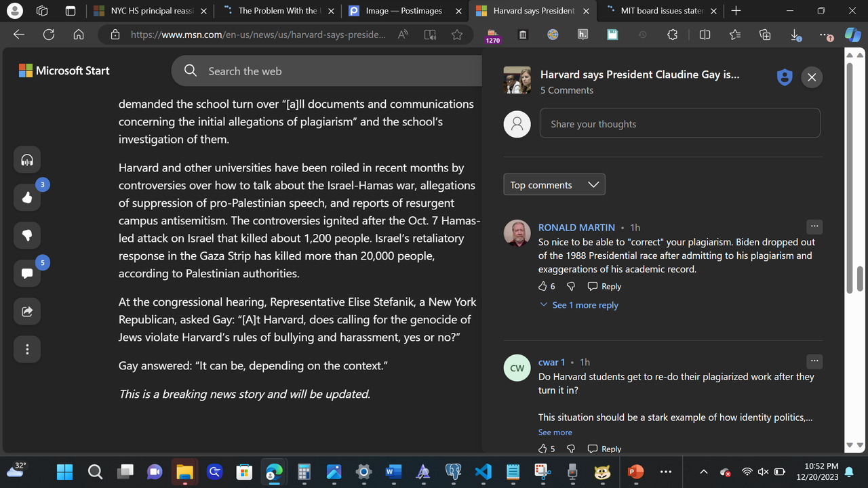Open the Collections toolbar button
Viewport: 868px width, 488px height.
pyautogui.click(x=766, y=35)
